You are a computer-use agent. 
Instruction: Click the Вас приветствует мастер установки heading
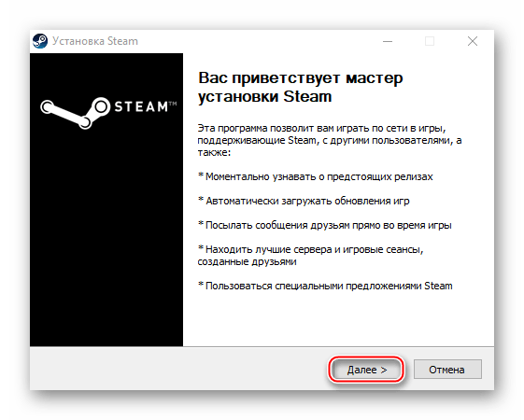click(x=301, y=87)
